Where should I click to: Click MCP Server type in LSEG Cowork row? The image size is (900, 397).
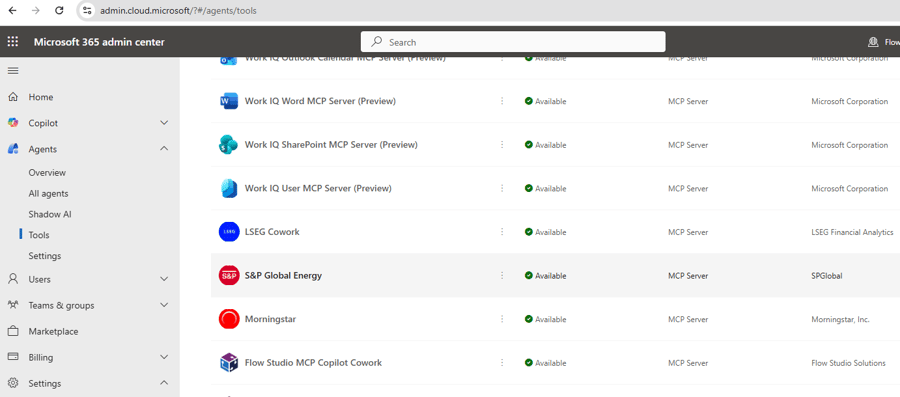click(688, 232)
